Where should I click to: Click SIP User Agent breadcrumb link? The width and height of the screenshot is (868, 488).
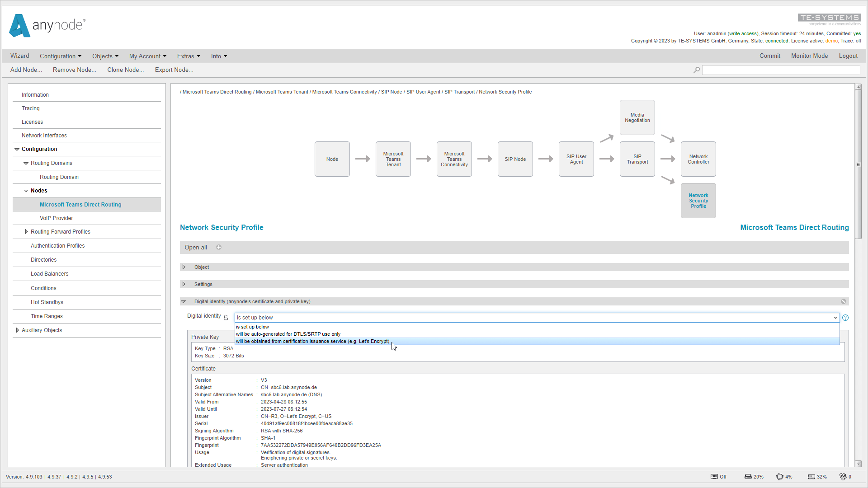point(423,92)
